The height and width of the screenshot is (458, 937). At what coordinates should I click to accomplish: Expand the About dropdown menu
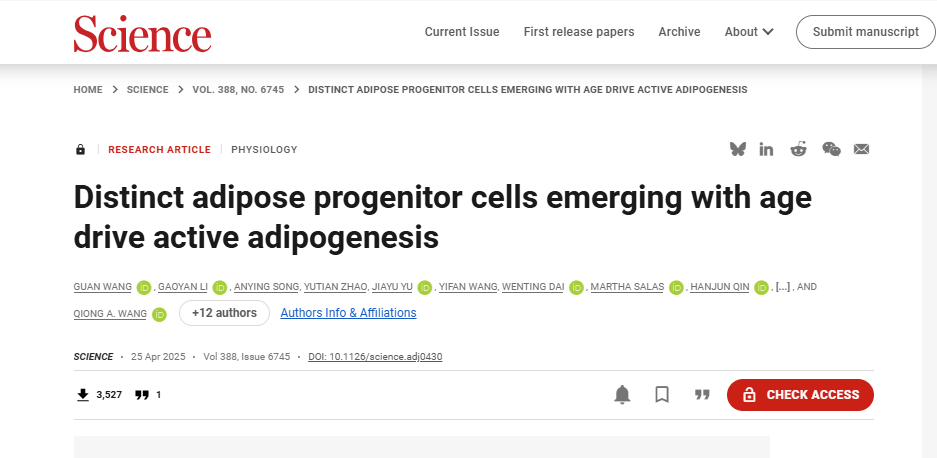tap(749, 32)
